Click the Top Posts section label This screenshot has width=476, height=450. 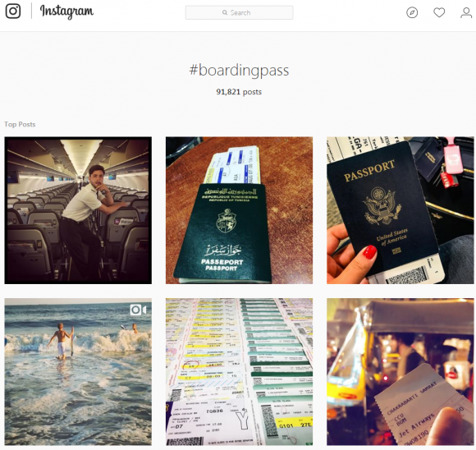coord(20,124)
